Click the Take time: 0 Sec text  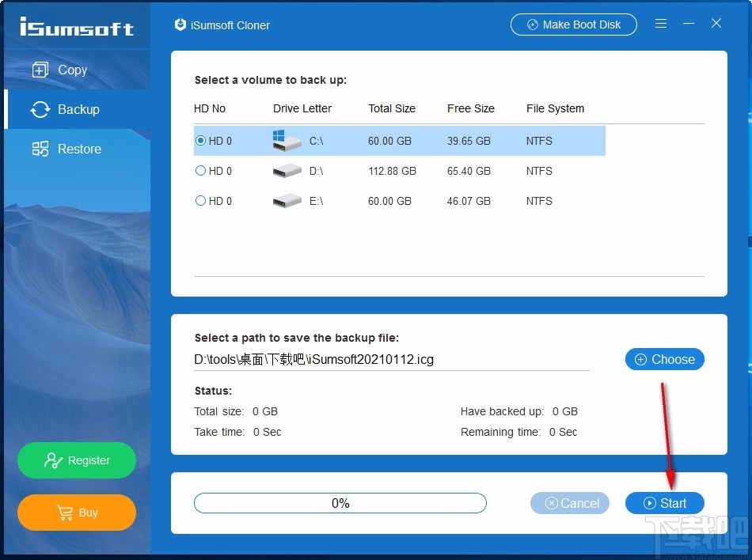click(237, 432)
